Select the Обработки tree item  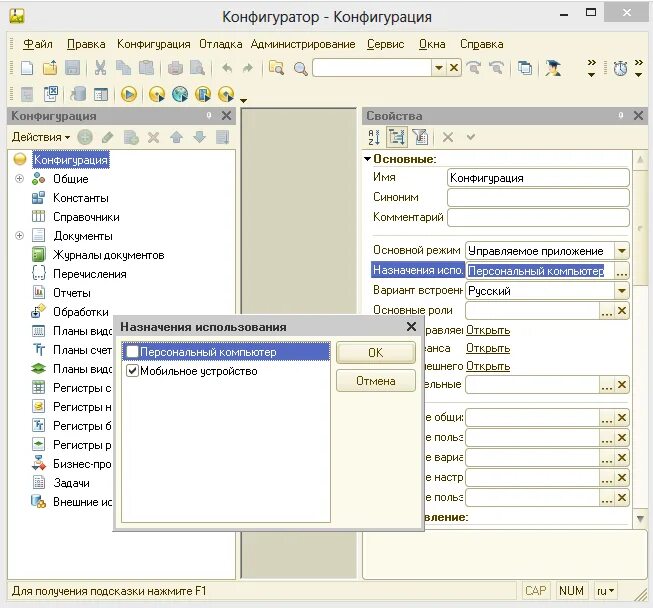(x=81, y=312)
